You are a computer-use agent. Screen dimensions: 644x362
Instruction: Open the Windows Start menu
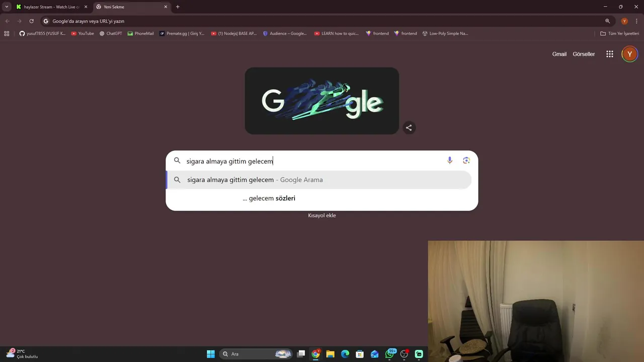(211, 354)
